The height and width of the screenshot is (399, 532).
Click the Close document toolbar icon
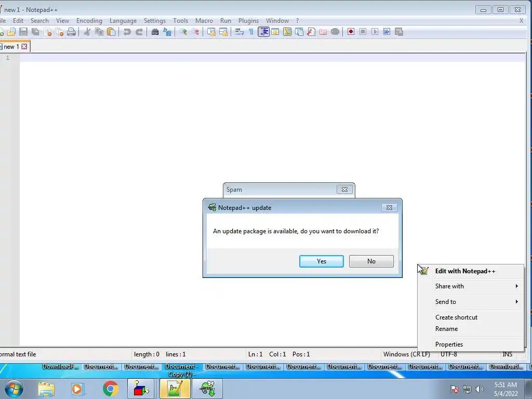coord(47,32)
